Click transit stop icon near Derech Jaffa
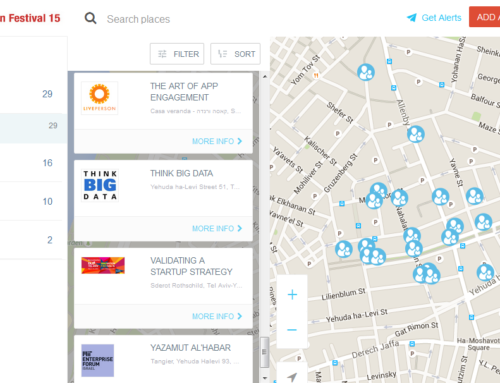Screen dimensions: 500x383 pos(412,344)
